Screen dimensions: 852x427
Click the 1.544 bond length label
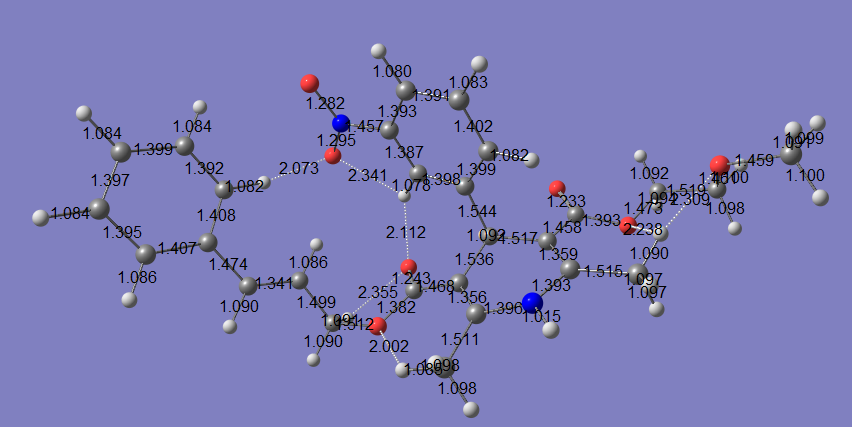tap(476, 212)
